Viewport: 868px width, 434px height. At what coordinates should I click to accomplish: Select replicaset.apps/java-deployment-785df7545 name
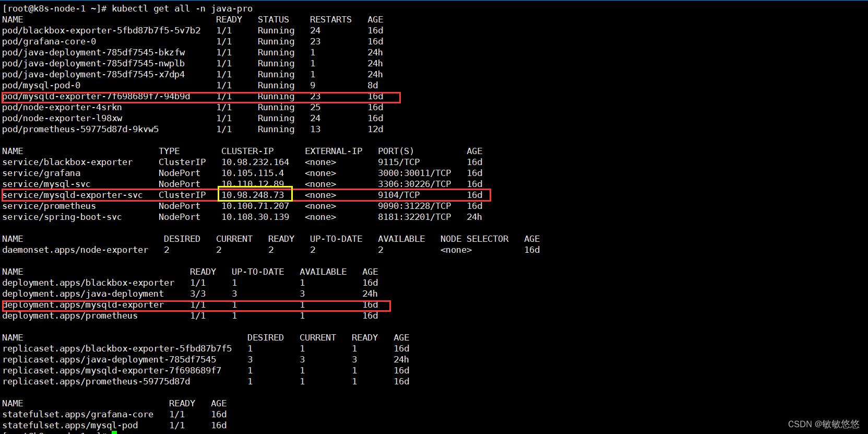pos(109,359)
